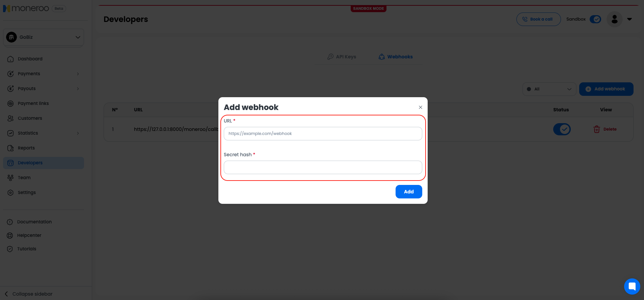644x300 pixels.
Task: Click the blue Add button in dialog
Action: (x=408, y=192)
